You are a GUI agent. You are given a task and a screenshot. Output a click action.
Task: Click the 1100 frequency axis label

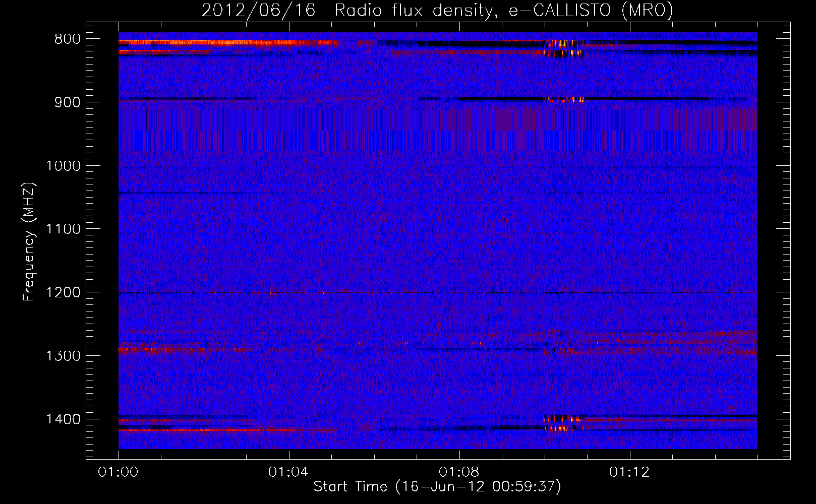click(63, 229)
